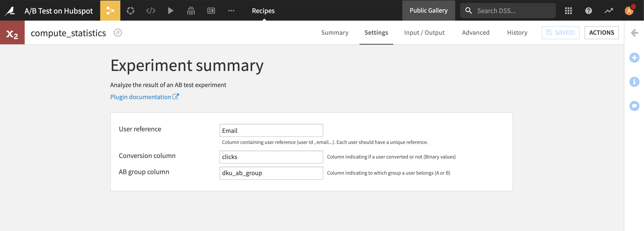Click the Dataiku bird logo
The image size is (644, 231).
pos(11,10)
